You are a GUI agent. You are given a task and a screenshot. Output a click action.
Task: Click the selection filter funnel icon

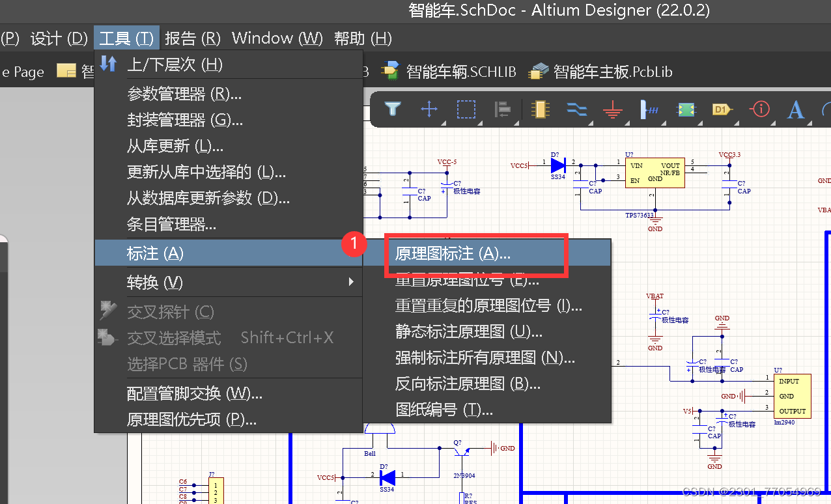(392, 109)
